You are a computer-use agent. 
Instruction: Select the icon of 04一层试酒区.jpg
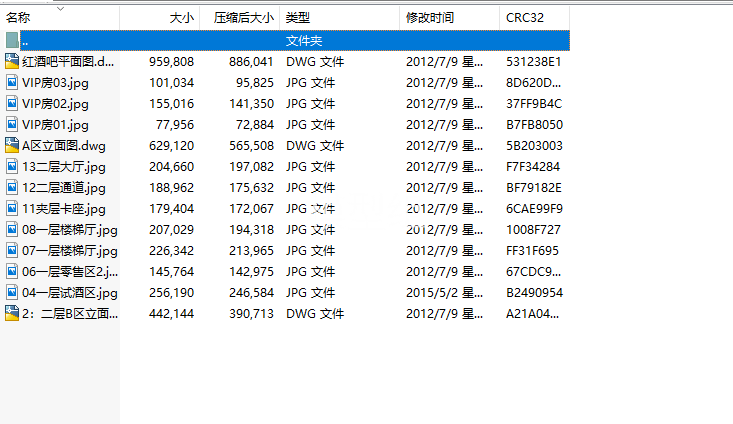coord(12,292)
